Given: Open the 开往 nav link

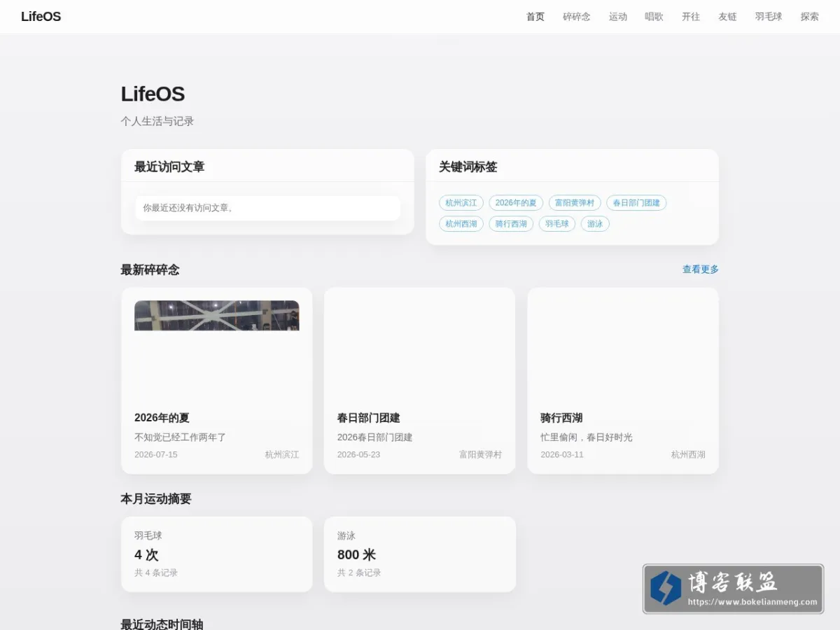Looking at the screenshot, I should coord(691,17).
